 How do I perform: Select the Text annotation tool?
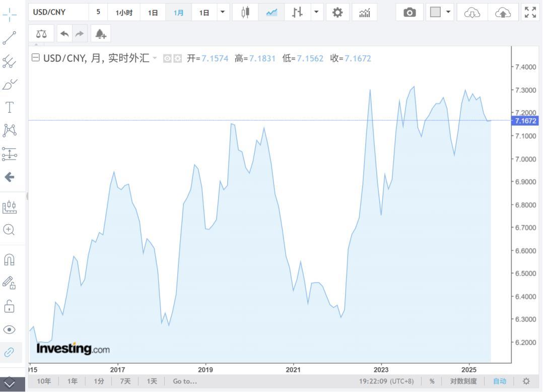point(10,107)
